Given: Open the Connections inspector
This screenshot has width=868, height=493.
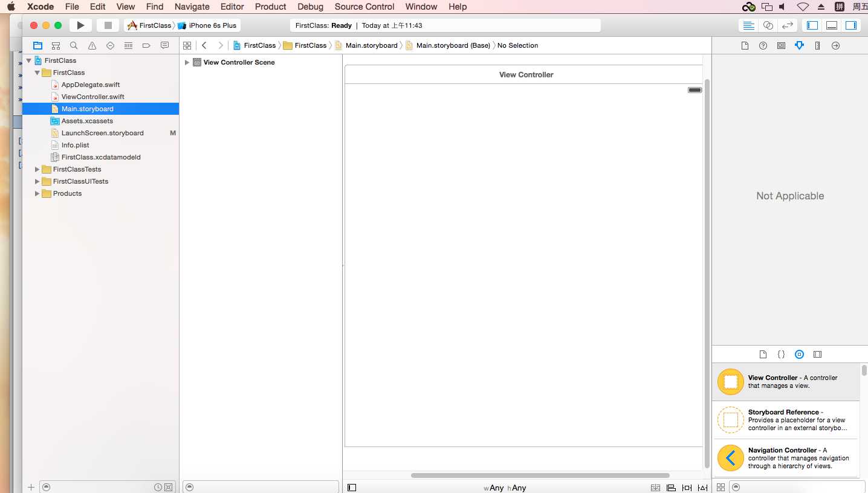Looking at the screenshot, I should pos(835,45).
